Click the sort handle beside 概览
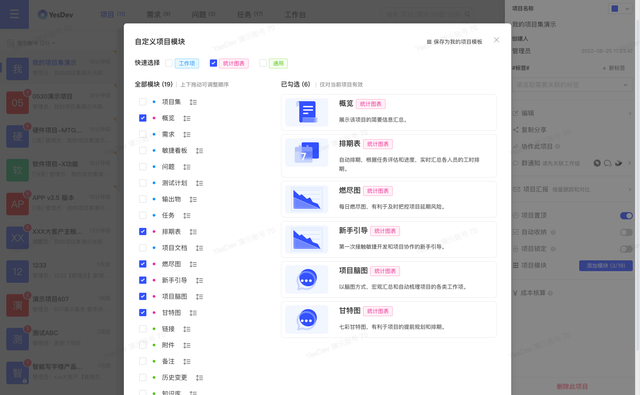This screenshot has height=395, width=640. pos(187,118)
